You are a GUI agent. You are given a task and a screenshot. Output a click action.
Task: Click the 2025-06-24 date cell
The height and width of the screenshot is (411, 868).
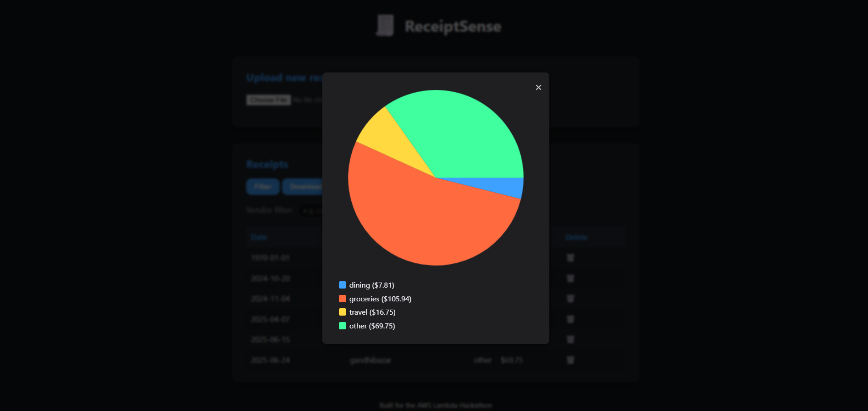click(271, 360)
